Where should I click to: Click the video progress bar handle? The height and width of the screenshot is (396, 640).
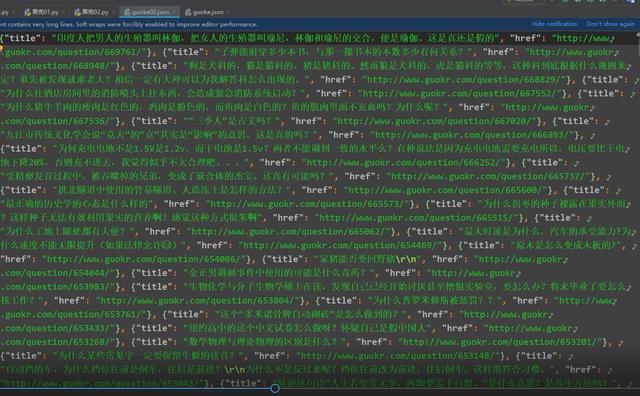[x=275, y=388]
